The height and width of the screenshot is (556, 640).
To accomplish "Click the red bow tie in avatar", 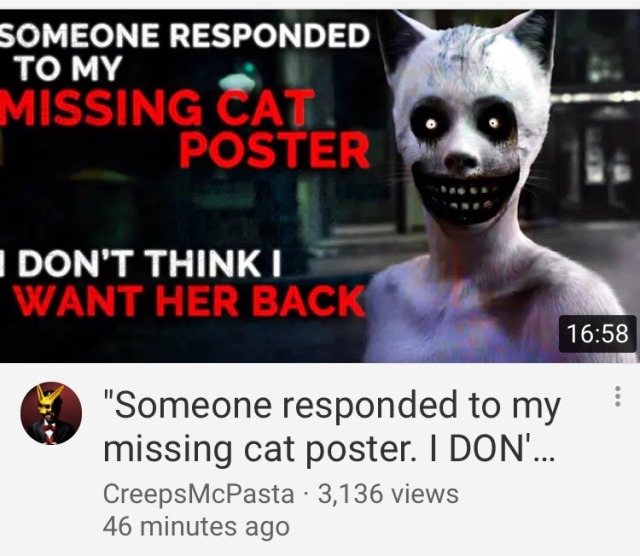I will click(x=50, y=427).
